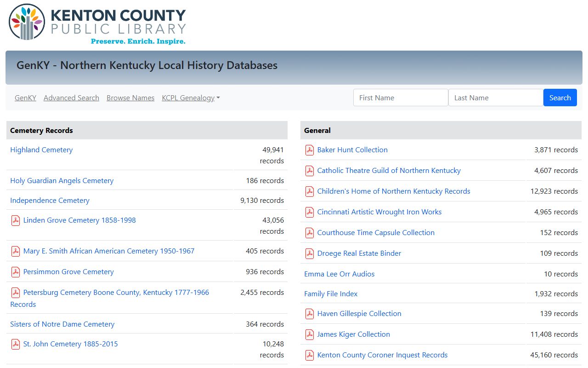
Task: Click PDF icon beside Mary E. Smith Cemetery
Action: [x=16, y=251]
